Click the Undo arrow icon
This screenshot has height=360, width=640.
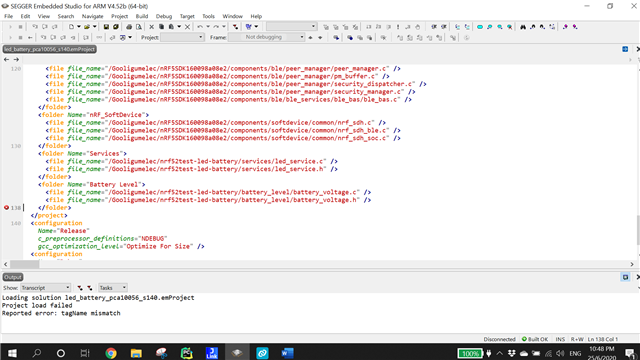200,27
